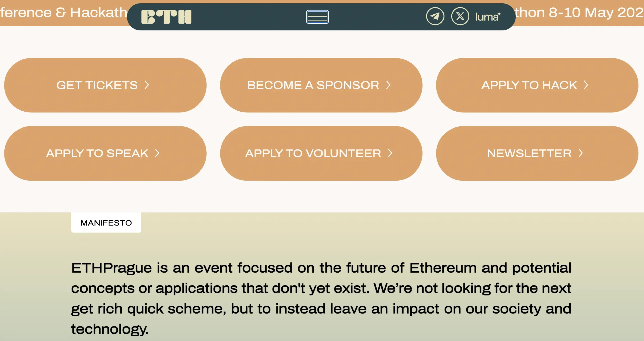
Task: Open the Telegram channel icon
Action: point(435,16)
